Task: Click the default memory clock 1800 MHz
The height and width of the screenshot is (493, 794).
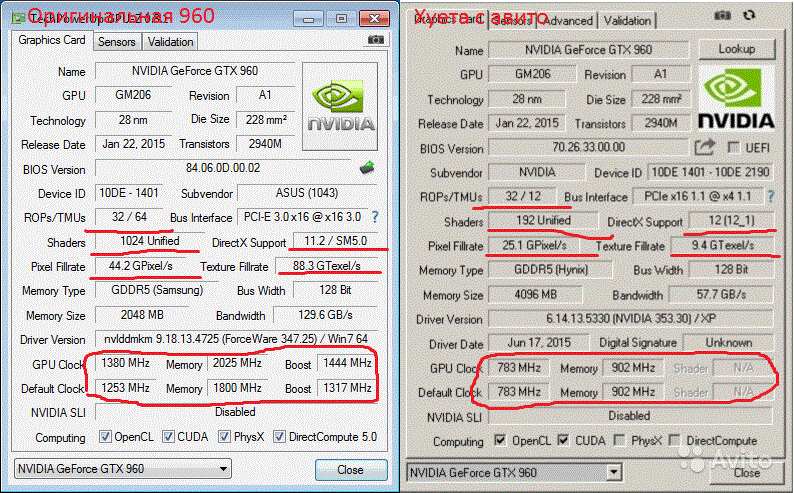Action: (x=237, y=388)
